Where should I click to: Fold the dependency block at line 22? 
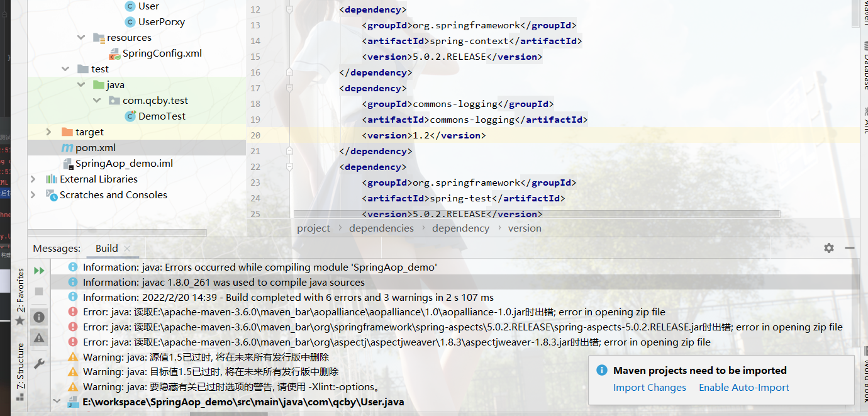point(289,167)
